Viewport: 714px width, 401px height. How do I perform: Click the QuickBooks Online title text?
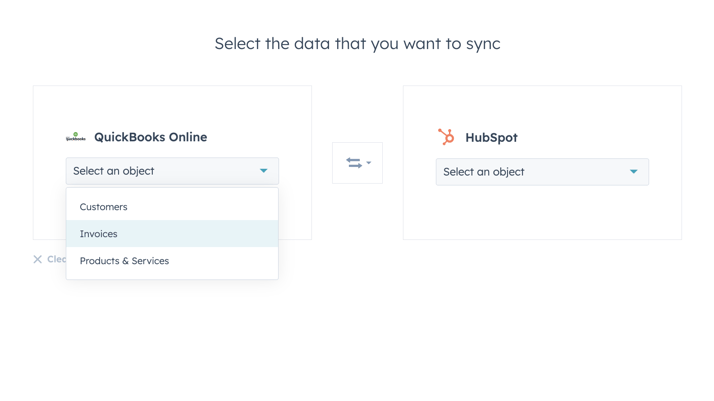(150, 137)
